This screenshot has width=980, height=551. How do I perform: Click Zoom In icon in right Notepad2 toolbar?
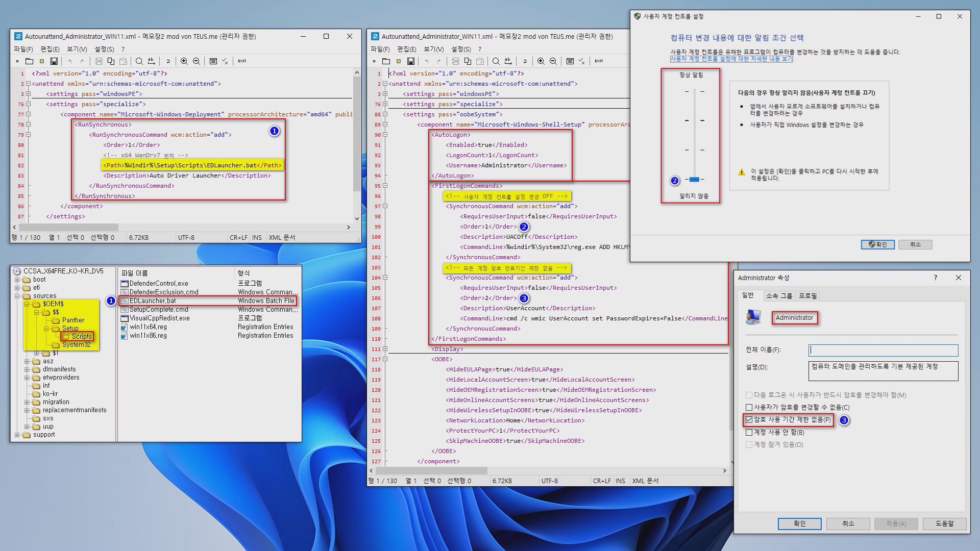541,61
